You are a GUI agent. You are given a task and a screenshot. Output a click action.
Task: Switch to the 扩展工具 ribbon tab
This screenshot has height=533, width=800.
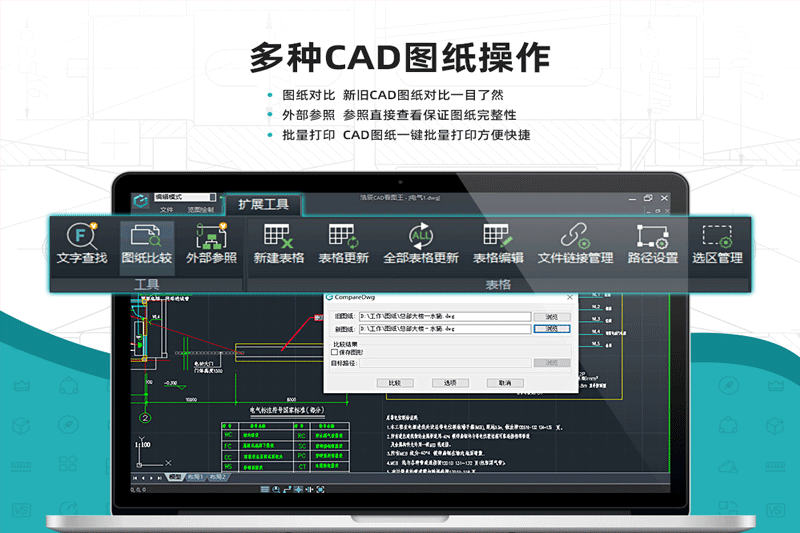[x=263, y=205]
